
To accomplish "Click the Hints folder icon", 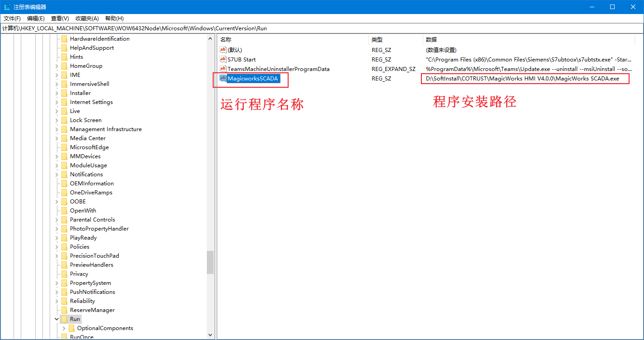I will (x=64, y=57).
